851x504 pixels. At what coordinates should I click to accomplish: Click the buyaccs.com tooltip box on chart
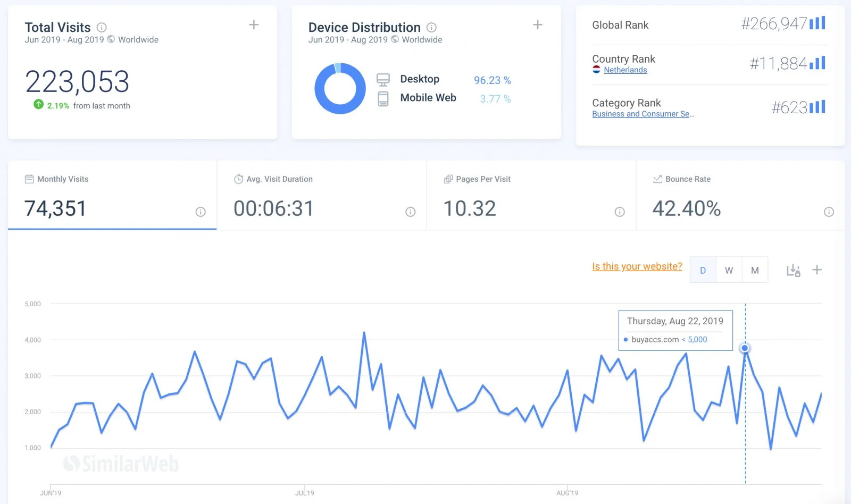(x=675, y=330)
